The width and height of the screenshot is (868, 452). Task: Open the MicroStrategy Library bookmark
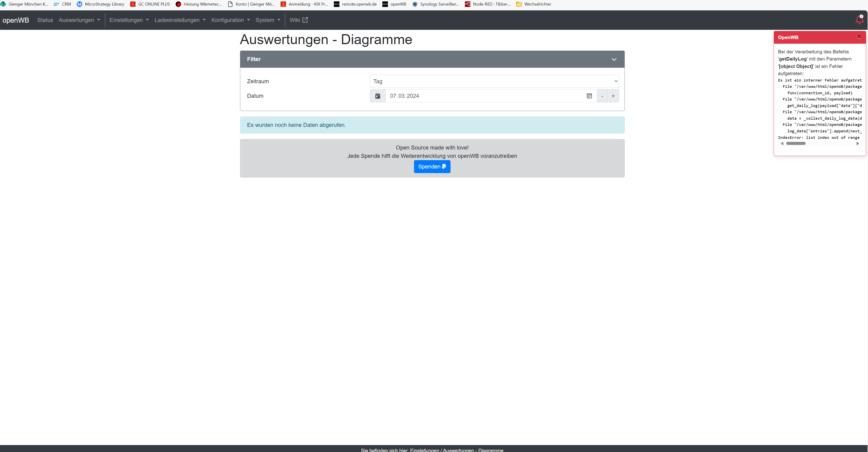click(101, 4)
